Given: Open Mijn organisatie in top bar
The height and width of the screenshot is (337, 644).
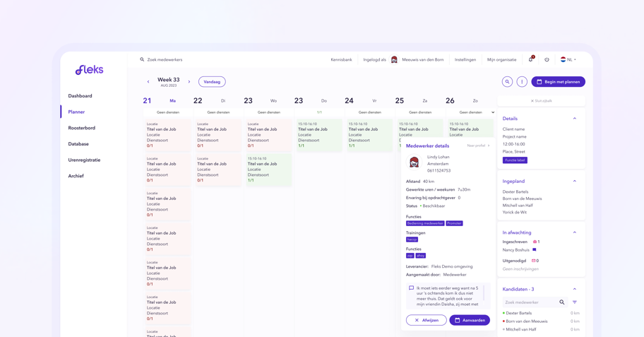Looking at the screenshot, I should [x=502, y=59].
